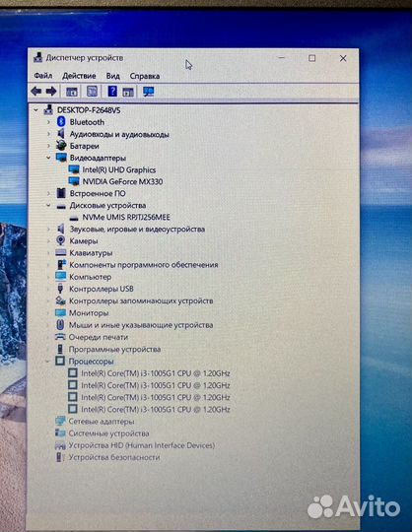This screenshot has width=412, height=532.
Task: Select the Intel(R) UHD Graphics device
Action: [119, 169]
